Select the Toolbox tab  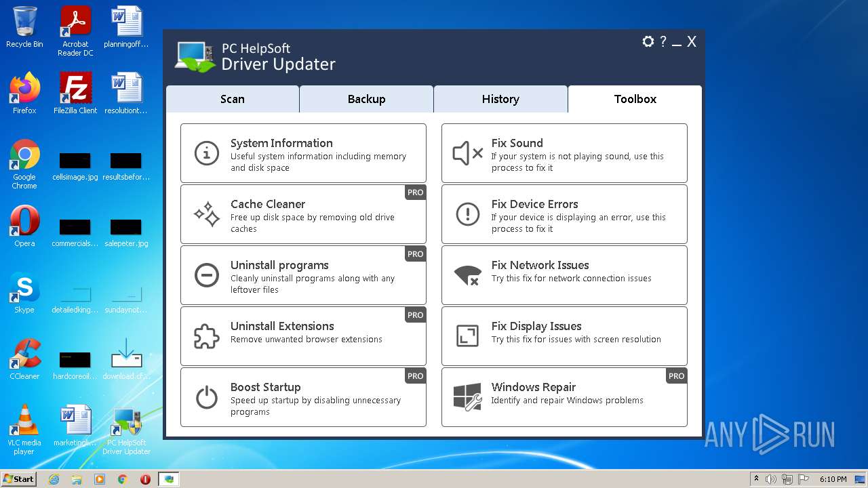tap(635, 99)
